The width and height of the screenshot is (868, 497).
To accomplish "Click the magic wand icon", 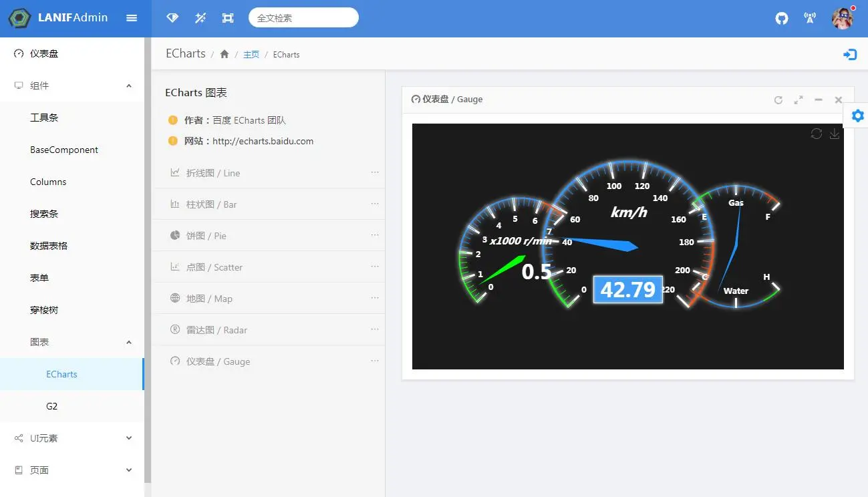I will point(200,18).
